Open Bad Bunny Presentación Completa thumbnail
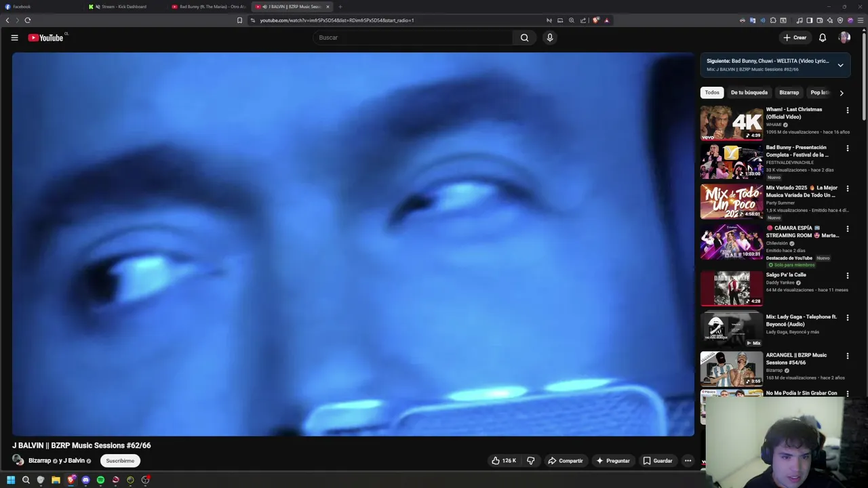 pyautogui.click(x=732, y=161)
